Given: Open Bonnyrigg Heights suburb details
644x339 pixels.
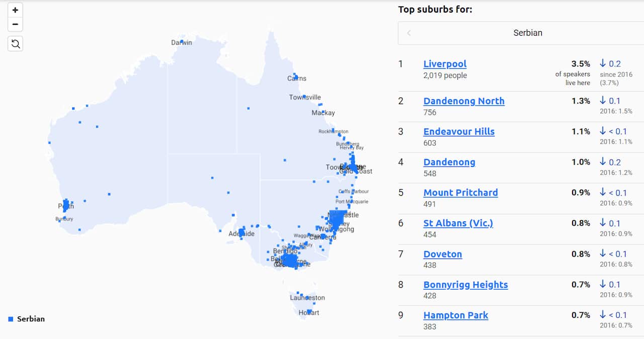Looking at the screenshot, I should (465, 285).
